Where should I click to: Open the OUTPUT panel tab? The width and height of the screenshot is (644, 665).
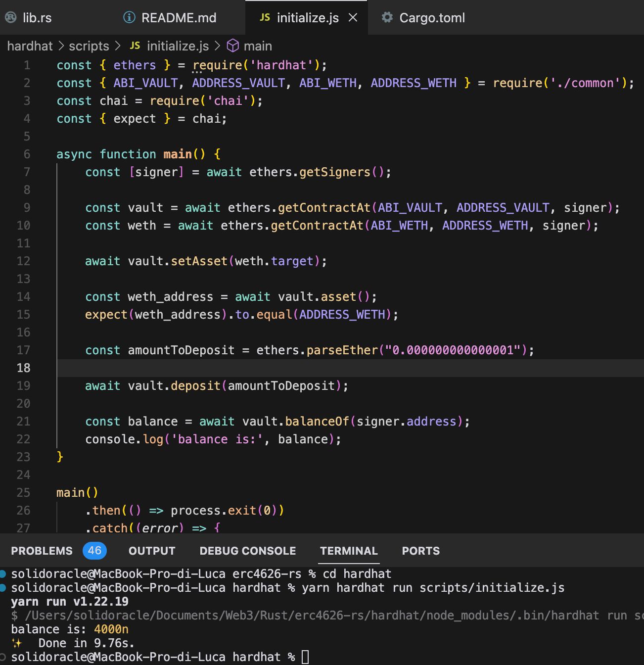point(152,551)
